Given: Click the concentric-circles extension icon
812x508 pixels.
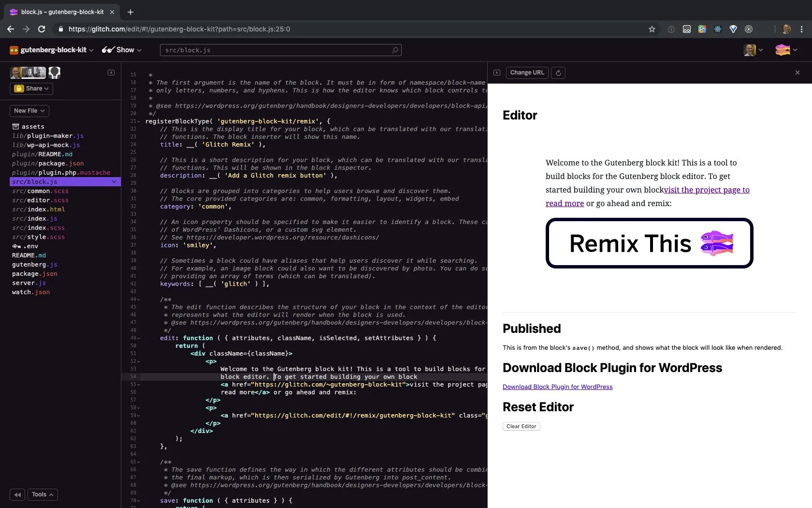Looking at the screenshot, I should [x=749, y=29].
